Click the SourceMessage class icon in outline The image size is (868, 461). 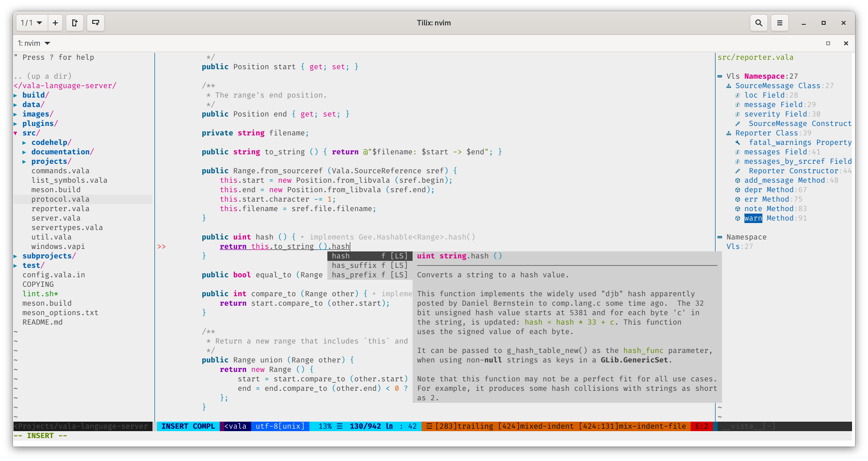pyautogui.click(x=729, y=86)
